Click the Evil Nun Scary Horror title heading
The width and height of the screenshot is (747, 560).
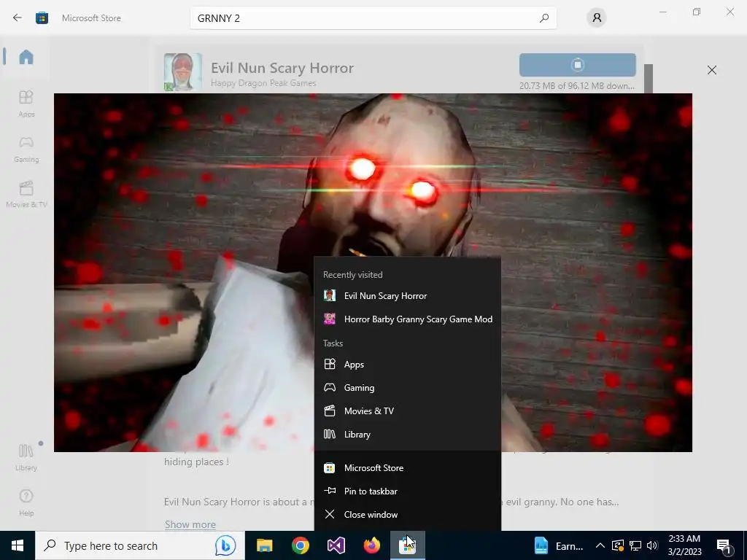(282, 68)
